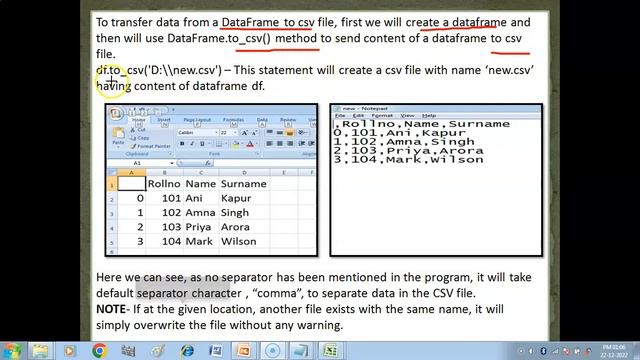Open Notepad File menu
640x360 pixels.
click(x=340, y=116)
